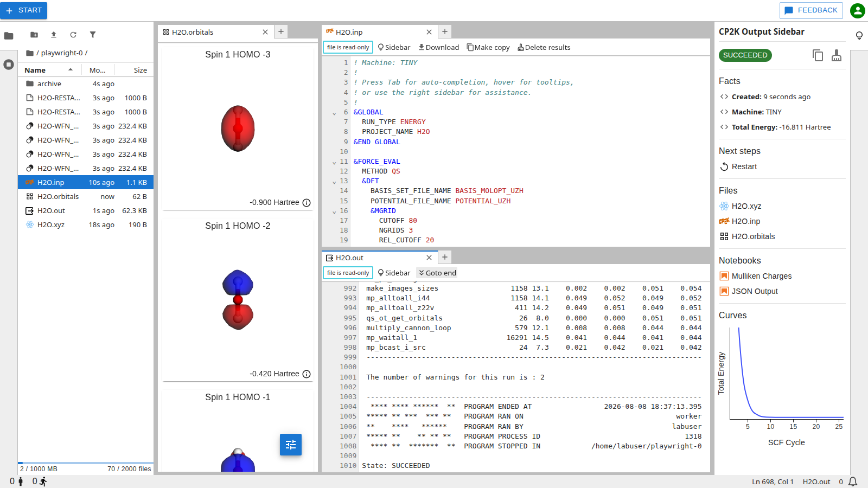This screenshot has width=868, height=488.
Task: Collapse the &DFT section fold arrow
Action: (334, 182)
